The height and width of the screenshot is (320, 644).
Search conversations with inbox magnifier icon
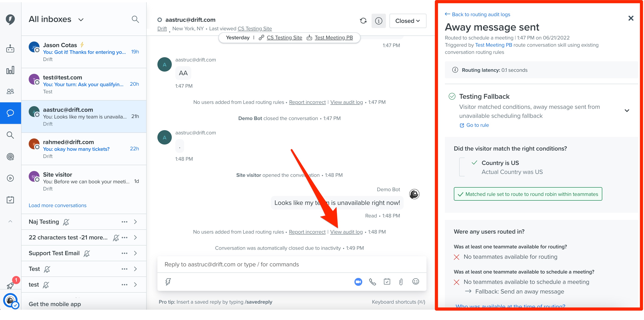[135, 19]
